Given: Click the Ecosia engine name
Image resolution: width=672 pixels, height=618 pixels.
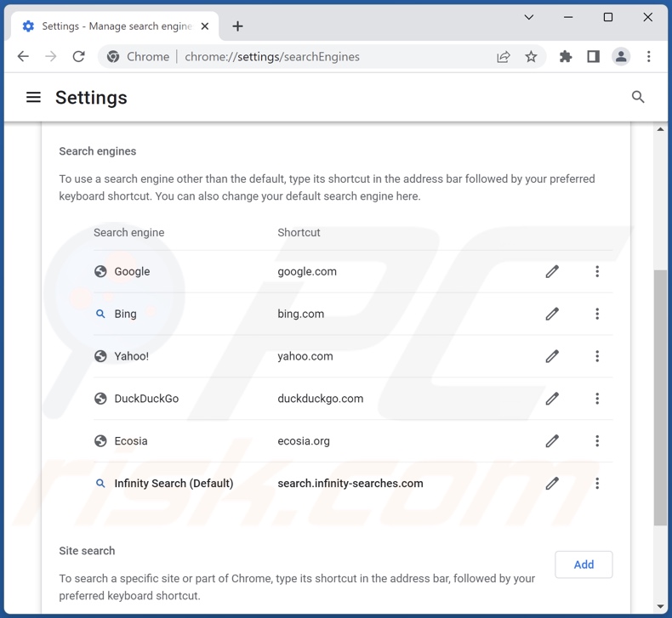Looking at the screenshot, I should 131,441.
